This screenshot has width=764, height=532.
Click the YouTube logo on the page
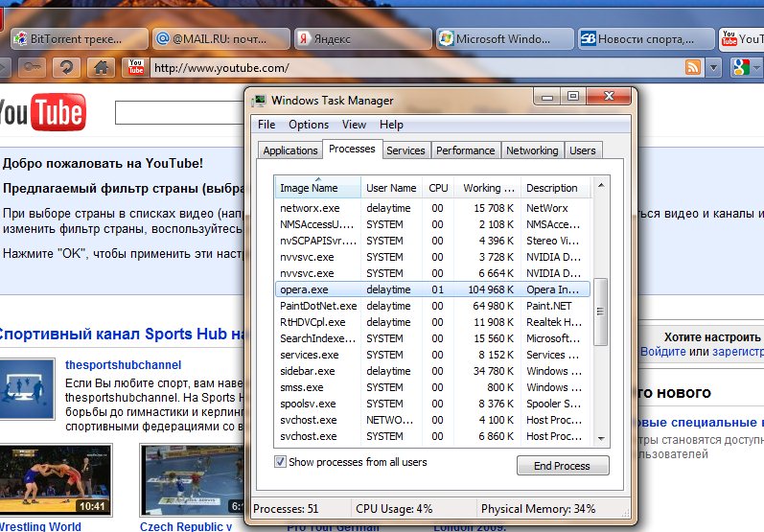42,113
